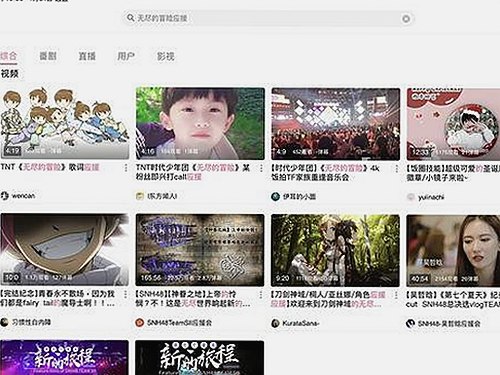Open the SNH48 神眷之地 dark textured thumbnail
The width and height of the screenshot is (500, 375).
tap(200, 250)
